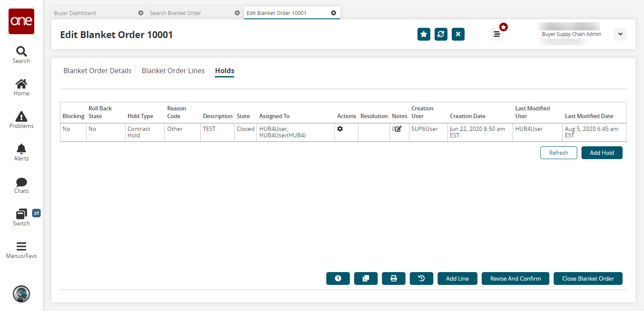Open the gear icon in Actions column
The height and width of the screenshot is (311, 644).
click(340, 129)
